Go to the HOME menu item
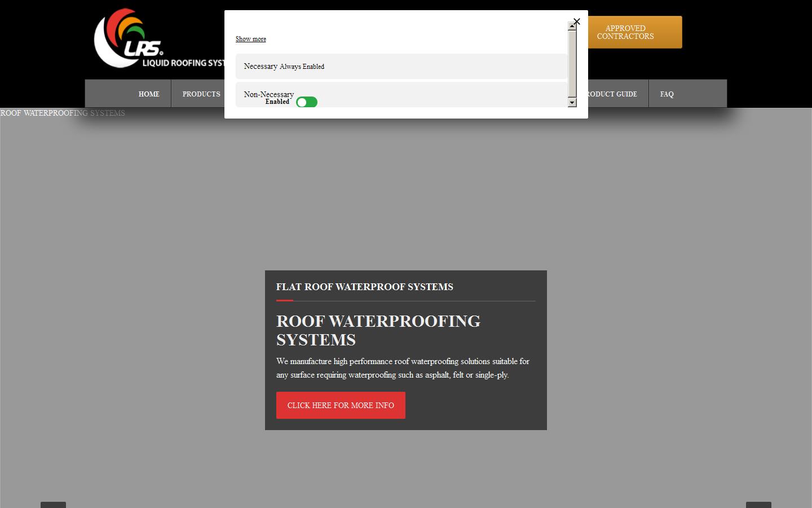Viewport: 812px width, 508px height. pos(148,94)
